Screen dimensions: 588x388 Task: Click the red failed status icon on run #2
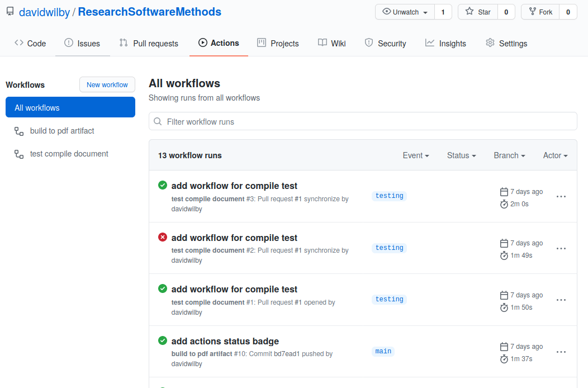(163, 238)
